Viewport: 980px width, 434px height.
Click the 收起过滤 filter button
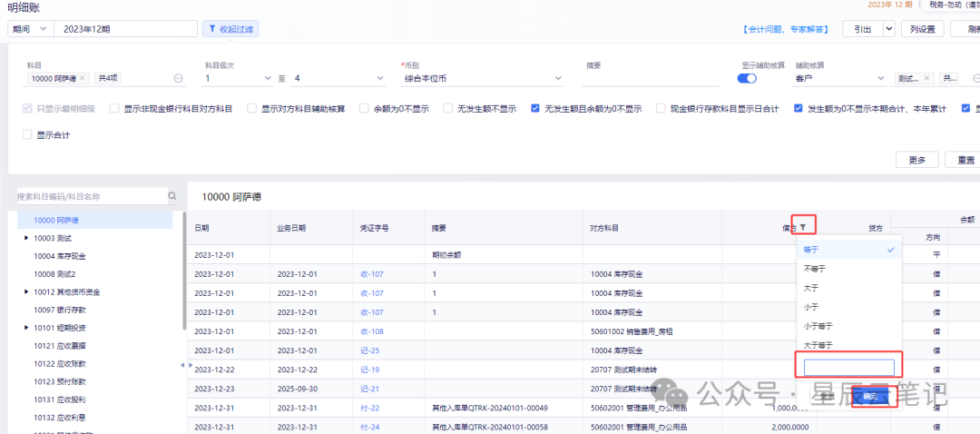point(230,29)
